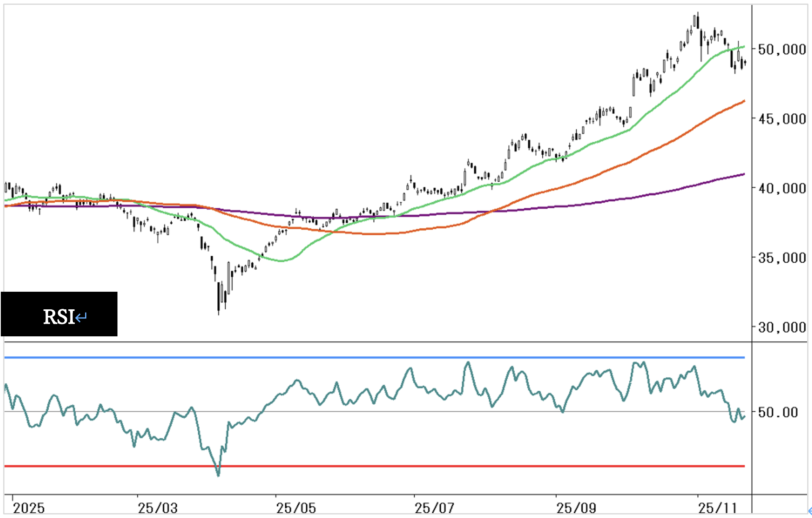Click the blue return arrow beside RSI
This screenshot has width=812, height=518.
(x=81, y=317)
